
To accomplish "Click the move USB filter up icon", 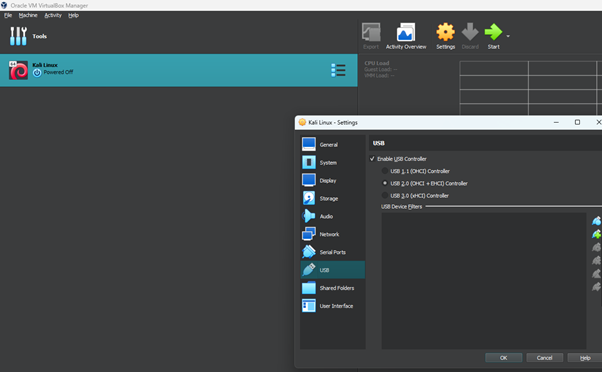I will [x=596, y=274].
